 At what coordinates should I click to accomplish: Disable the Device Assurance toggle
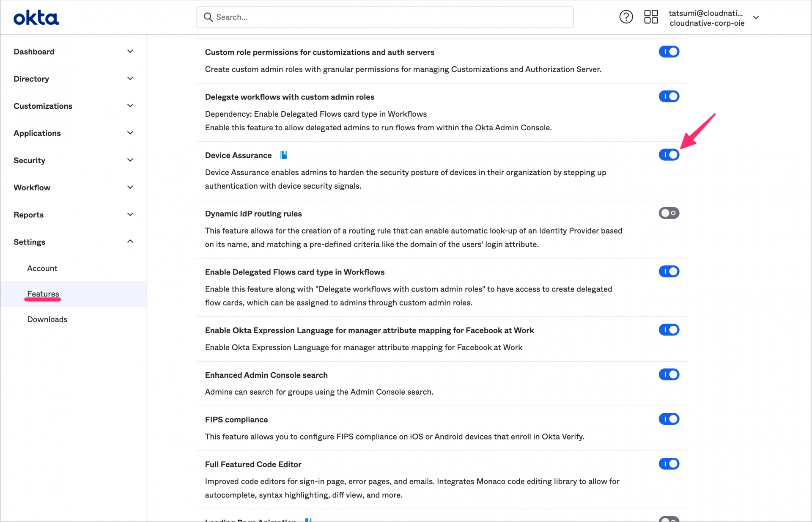[669, 154]
